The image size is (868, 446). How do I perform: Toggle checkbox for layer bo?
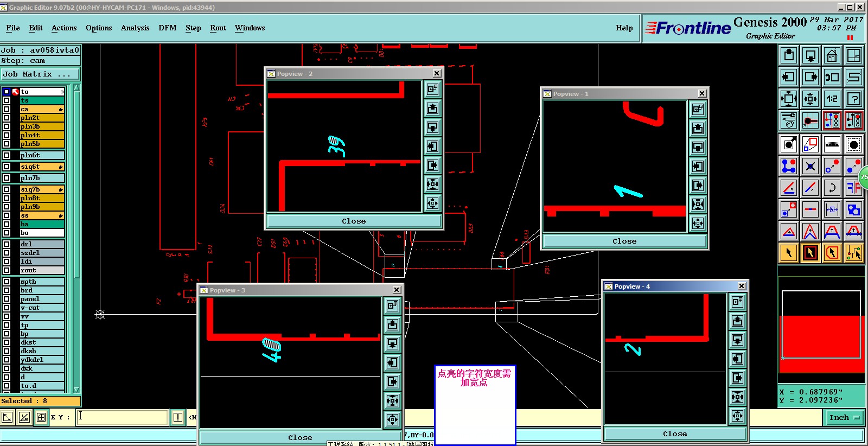pos(7,233)
